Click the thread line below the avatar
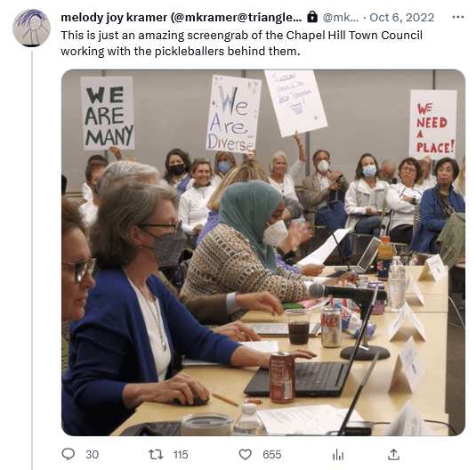The height and width of the screenshot is (470, 476). click(x=32, y=260)
